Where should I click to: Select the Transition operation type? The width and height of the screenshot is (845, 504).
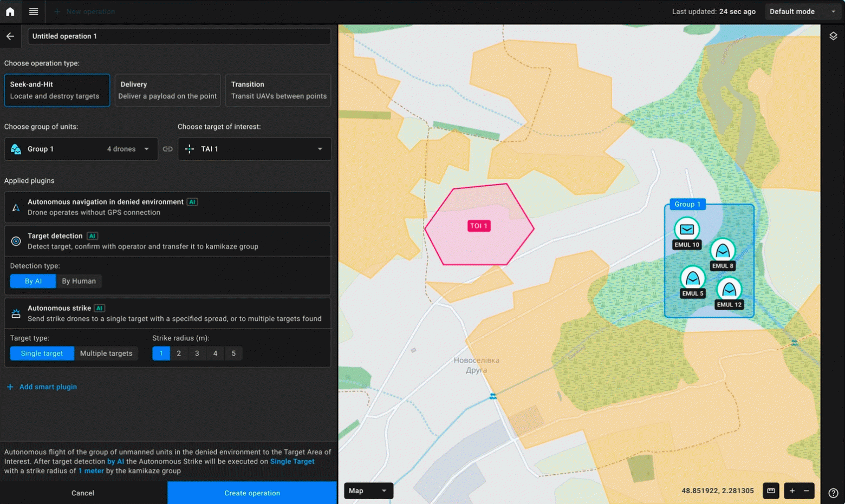click(x=278, y=90)
